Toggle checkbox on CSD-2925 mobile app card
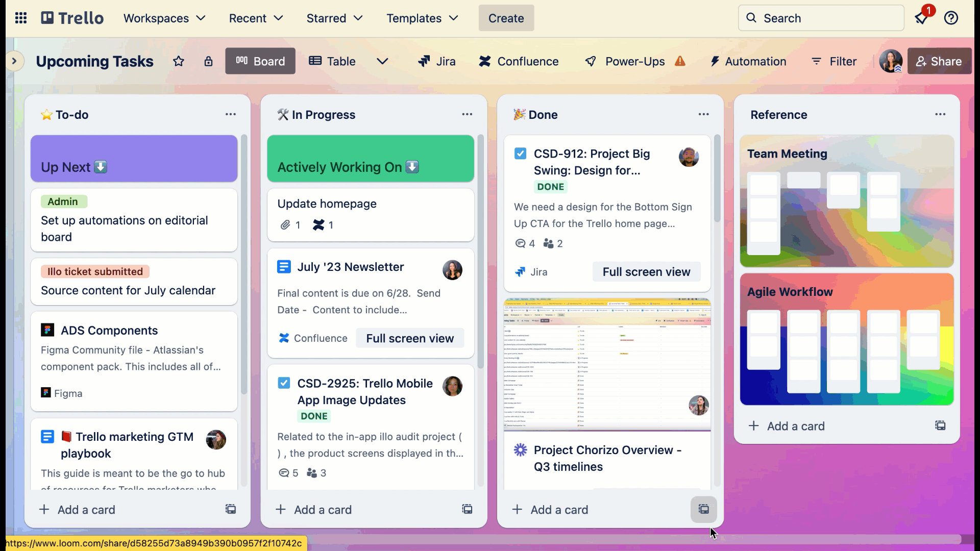Screen dimensions: 980x551 point(284,383)
